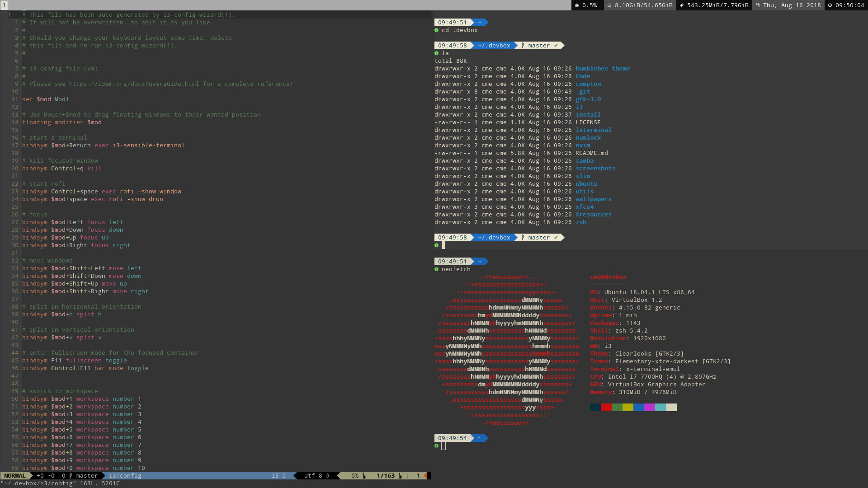Click the CPU gauge icon in status bar

tap(577, 5)
